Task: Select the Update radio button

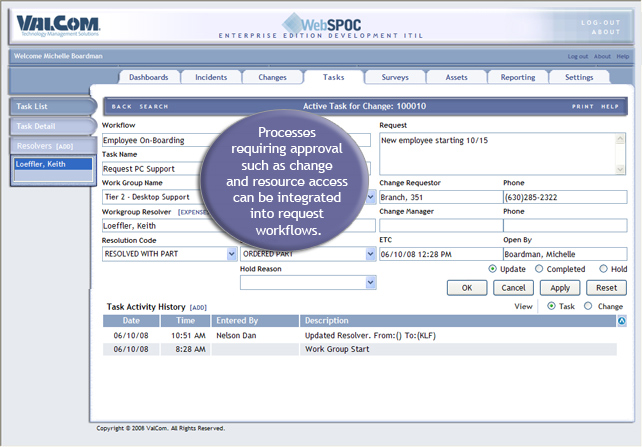Action: (x=493, y=269)
